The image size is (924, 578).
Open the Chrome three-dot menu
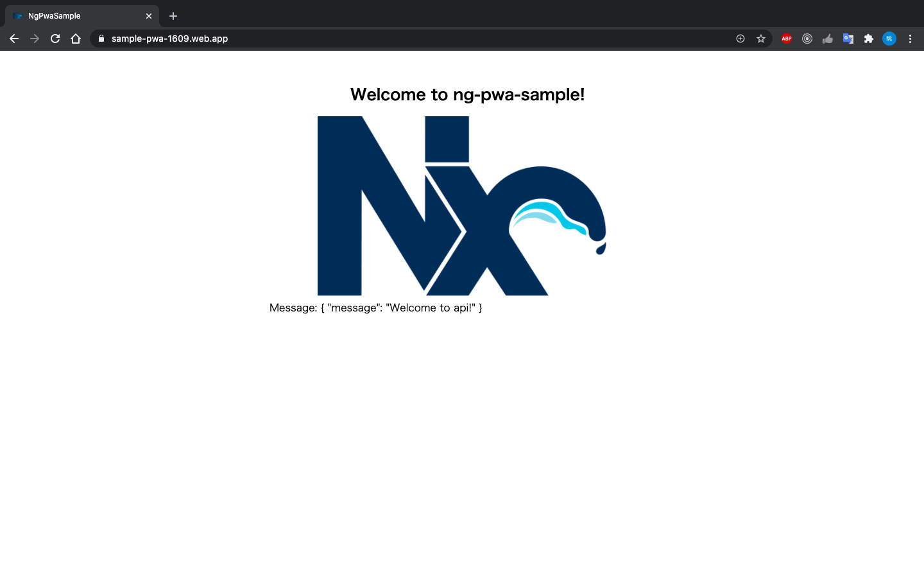click(910, 39)
